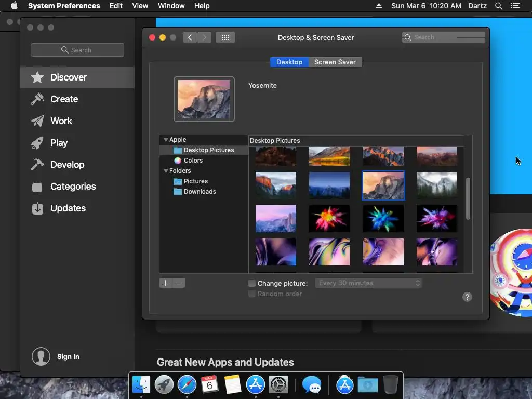Open Calendar from the Dock

(209, 385)
